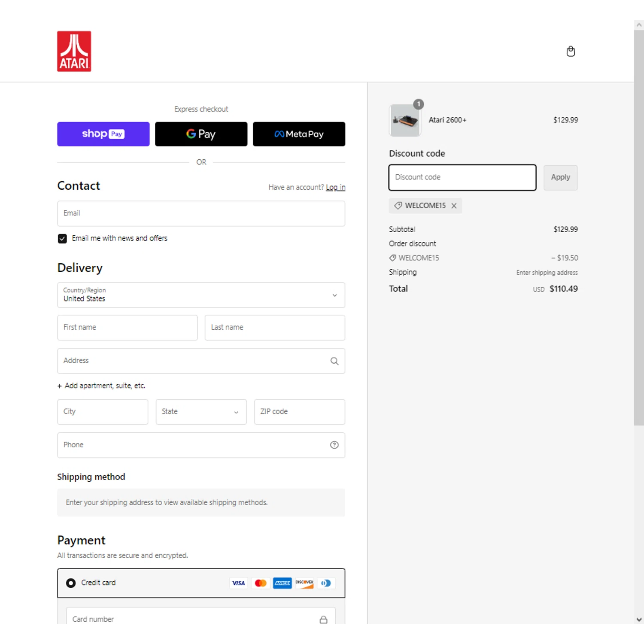Click the Subtotal $129.99 value

click(x=565, y=229)
